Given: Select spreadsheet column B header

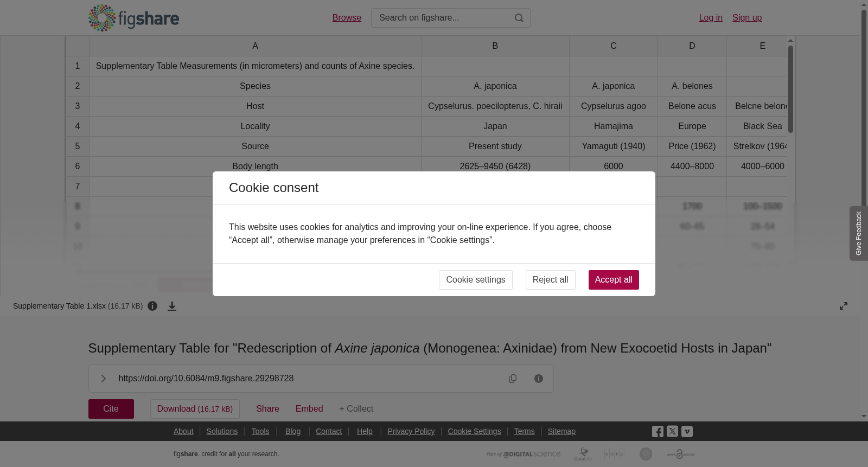Looking at the screenshot, I should click(x=495, y=46).
